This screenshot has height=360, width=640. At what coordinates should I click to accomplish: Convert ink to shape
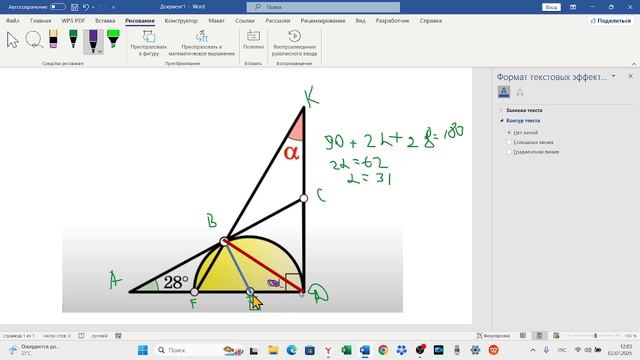point(149,43)
